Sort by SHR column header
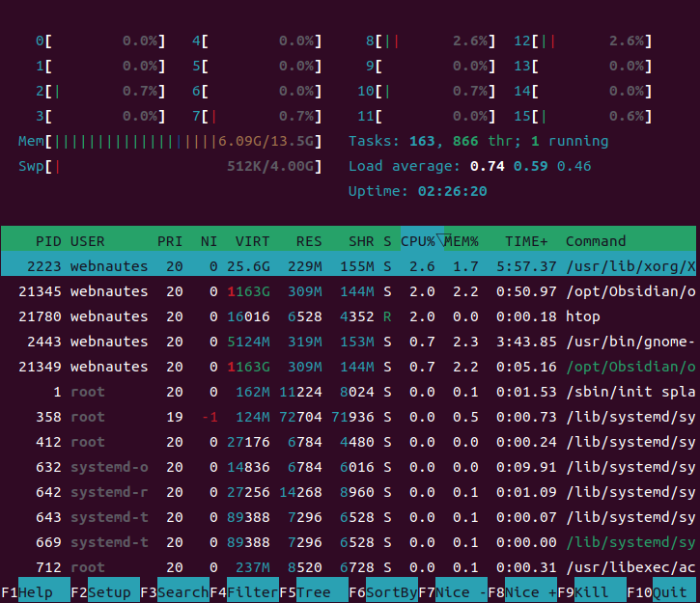 (x=361, y=241)
